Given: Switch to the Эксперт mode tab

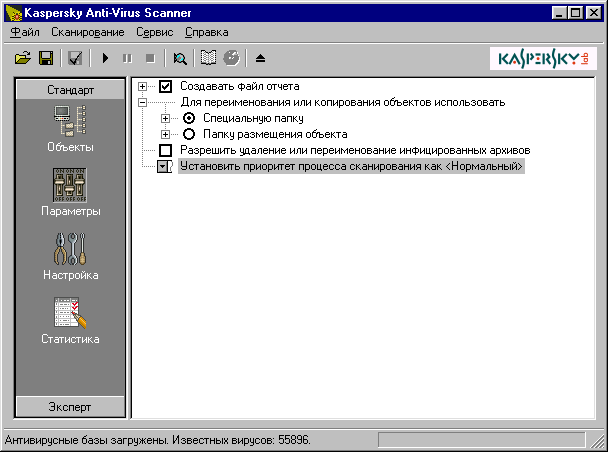Looking at the screenshot, I should pos(70,407).
